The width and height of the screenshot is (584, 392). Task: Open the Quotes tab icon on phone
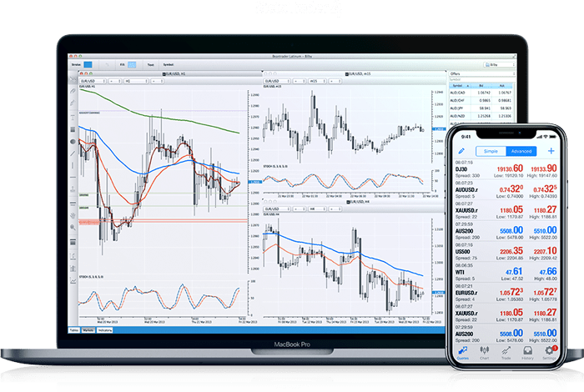462,354
